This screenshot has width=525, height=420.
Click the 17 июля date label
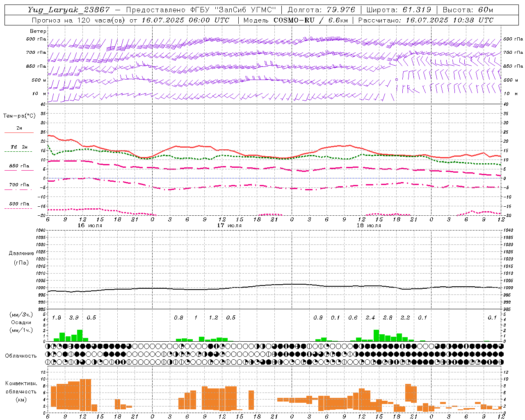pyautogui.click(x=229, y=226)
